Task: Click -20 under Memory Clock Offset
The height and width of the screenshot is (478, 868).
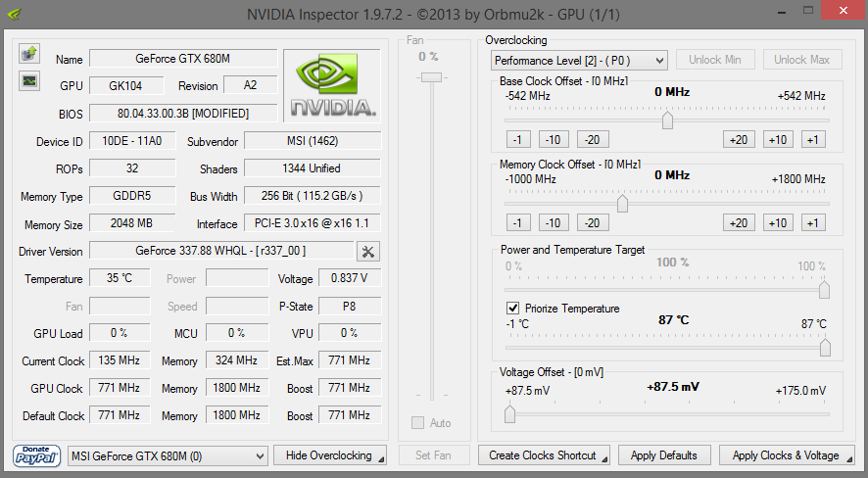Action: click(593, 223)
